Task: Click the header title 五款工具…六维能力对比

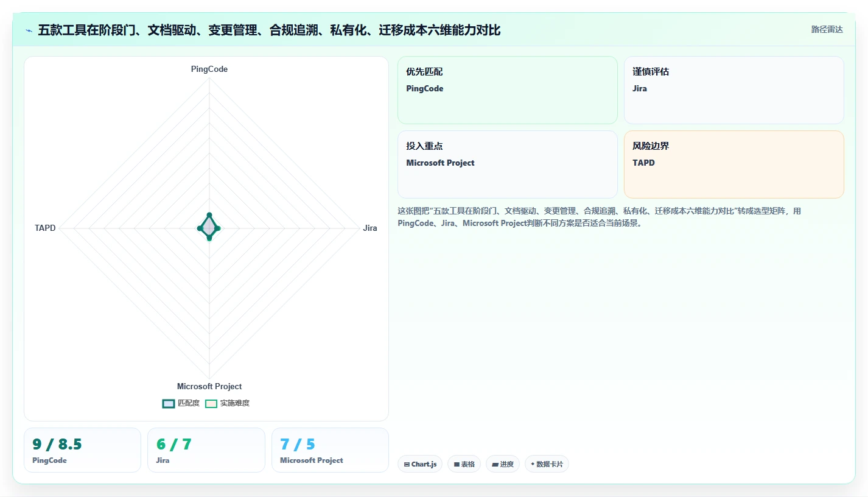Action: point(269,30)
